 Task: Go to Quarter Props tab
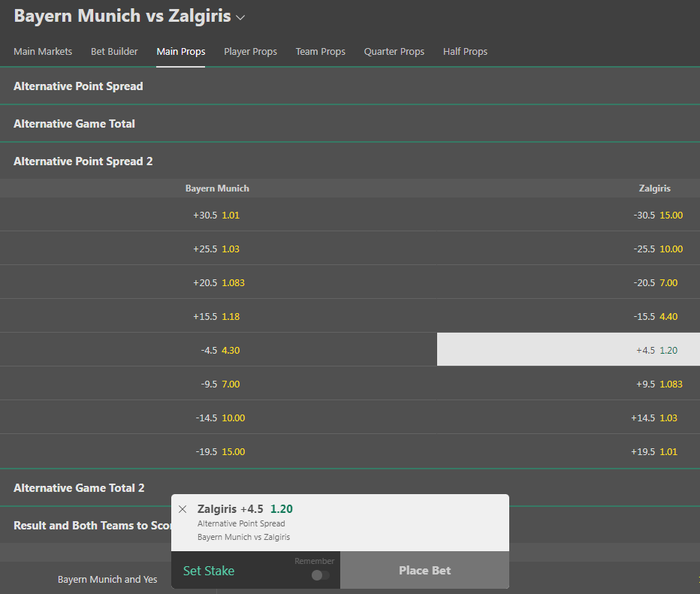(x=394, y=52)
